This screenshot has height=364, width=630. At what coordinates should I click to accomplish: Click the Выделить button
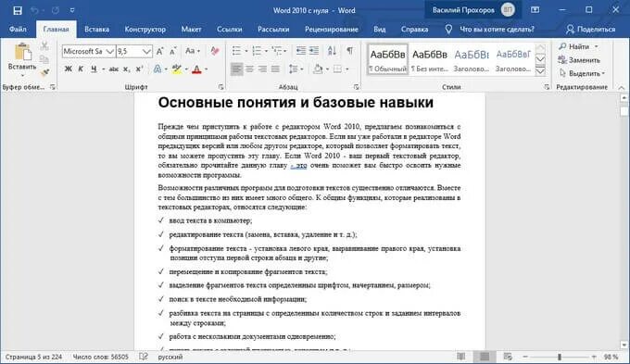click(582, 73)
